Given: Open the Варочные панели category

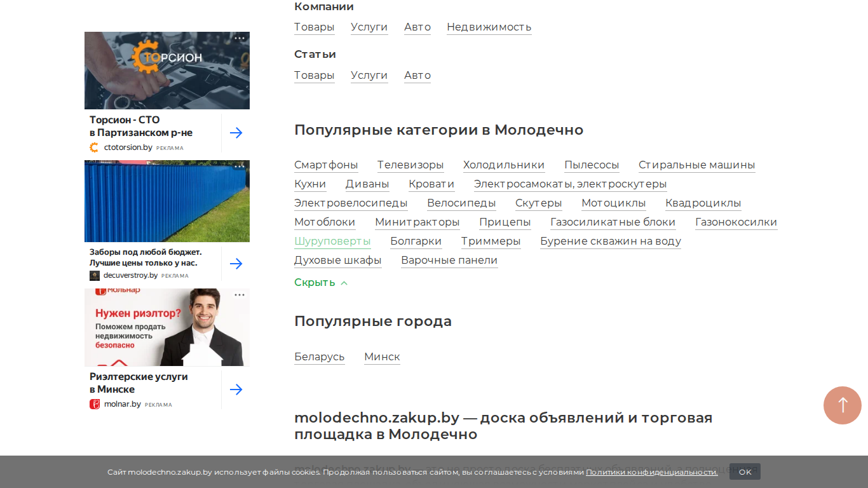Looking at the screenshot, I should (449, 261).
